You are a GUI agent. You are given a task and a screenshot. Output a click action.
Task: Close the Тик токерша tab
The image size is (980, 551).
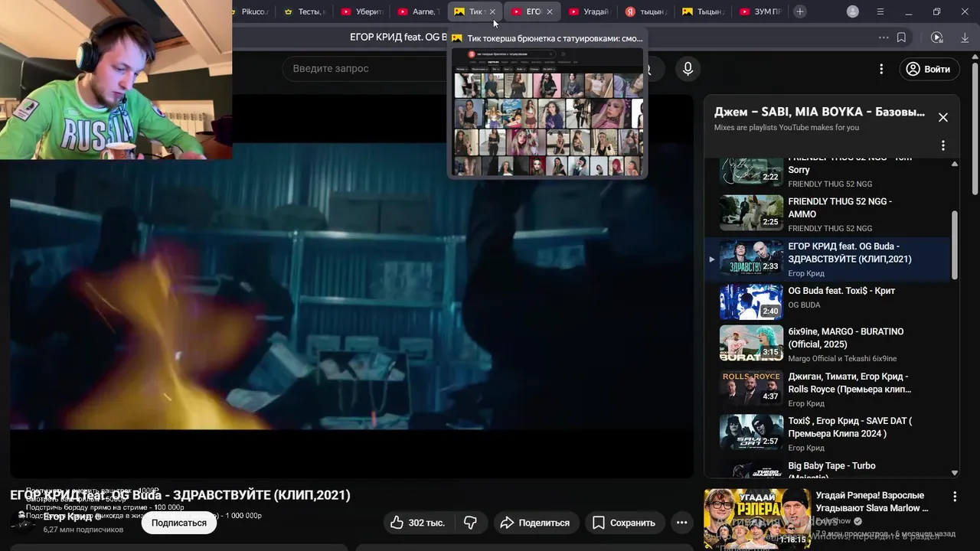coord(492,11)
